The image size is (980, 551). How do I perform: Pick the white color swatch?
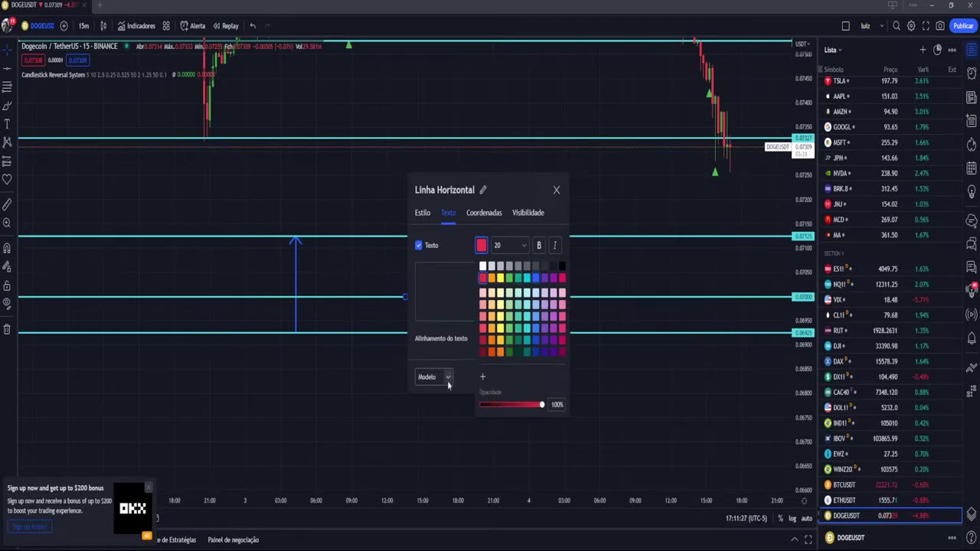point(483,266)
